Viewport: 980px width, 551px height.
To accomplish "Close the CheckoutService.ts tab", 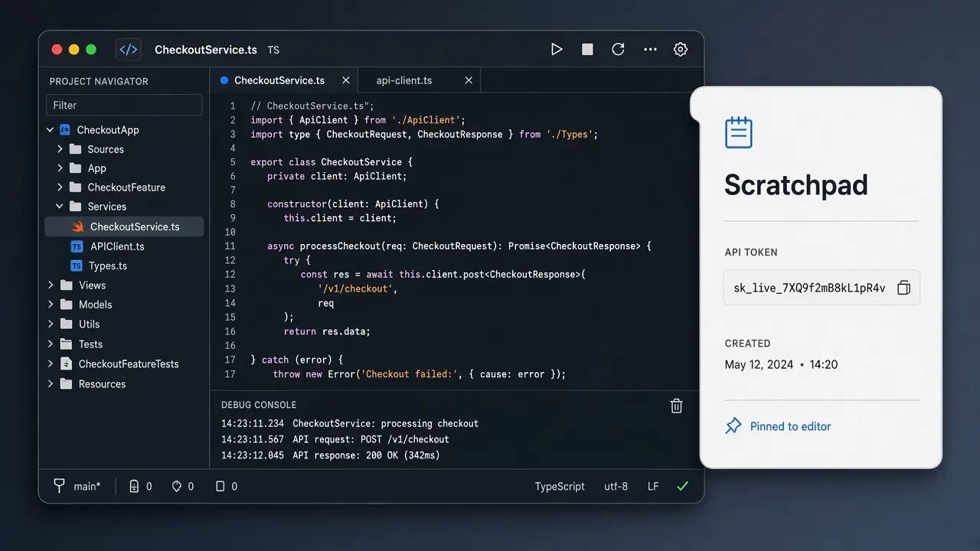I will tap(346, 80).
